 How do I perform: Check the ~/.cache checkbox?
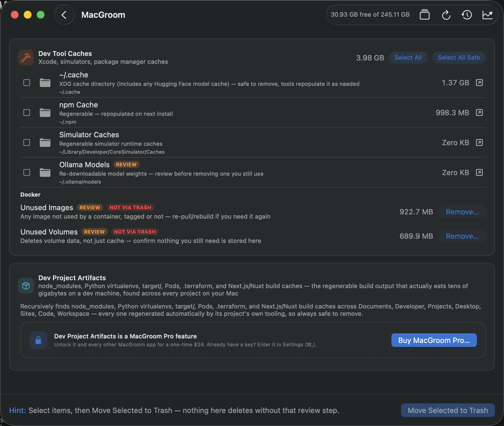(27, 83)
